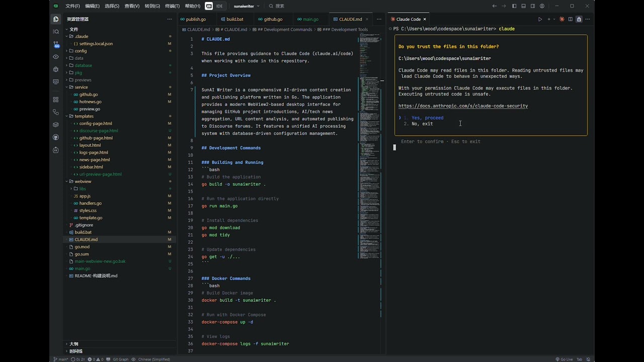644x362 pixels.
Task: Collapse the templates folder
Action: click(x=84, y=116)
